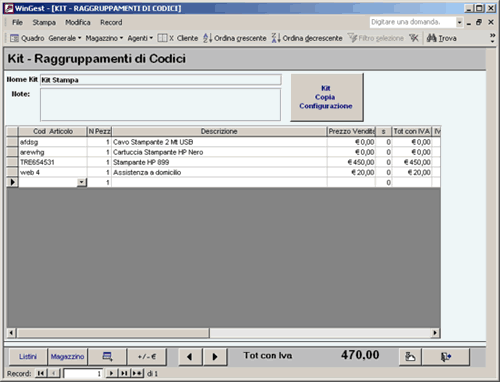Open the Cod Articolo combo box arrow
This screenshot has height=382, width=500.
[x=81, y=182]
